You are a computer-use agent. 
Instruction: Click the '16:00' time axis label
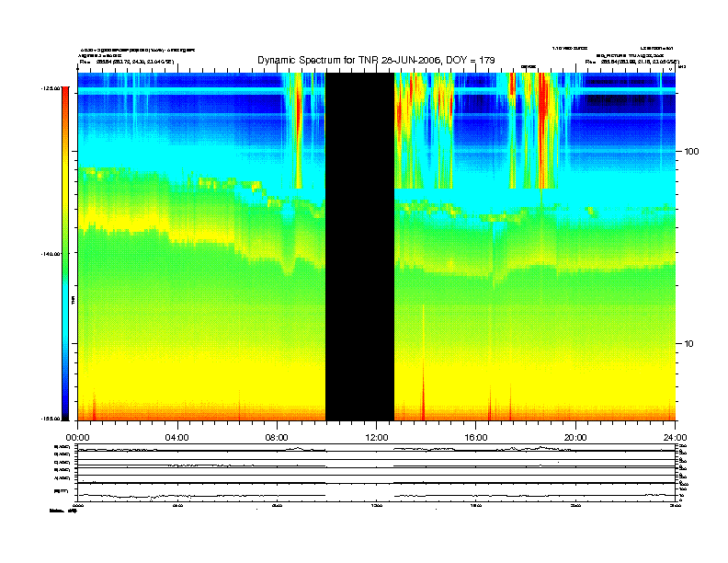tap(476, 438)
